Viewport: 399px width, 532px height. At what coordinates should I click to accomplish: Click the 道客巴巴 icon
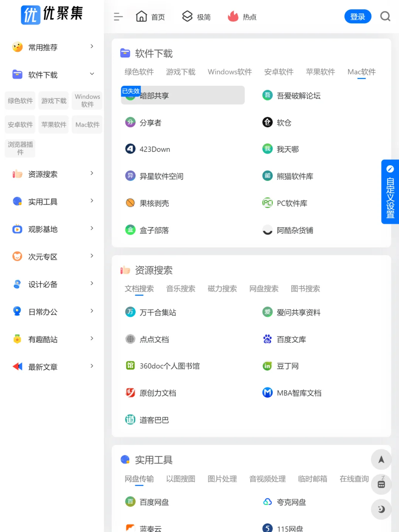tap(130, 420)
